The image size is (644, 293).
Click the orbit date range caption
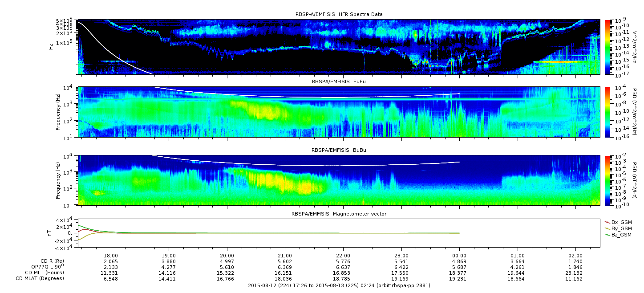click(339, 285)
